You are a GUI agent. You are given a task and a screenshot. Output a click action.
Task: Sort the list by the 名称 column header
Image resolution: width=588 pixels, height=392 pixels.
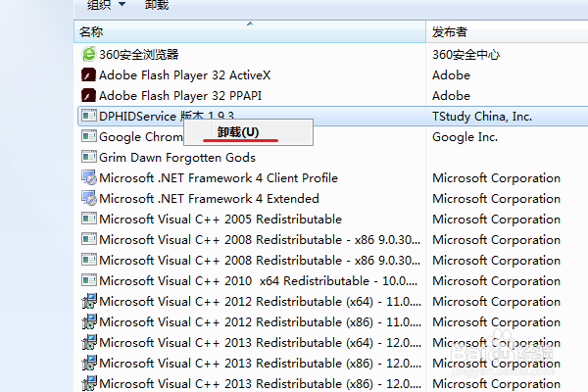[x=250, y=32]
